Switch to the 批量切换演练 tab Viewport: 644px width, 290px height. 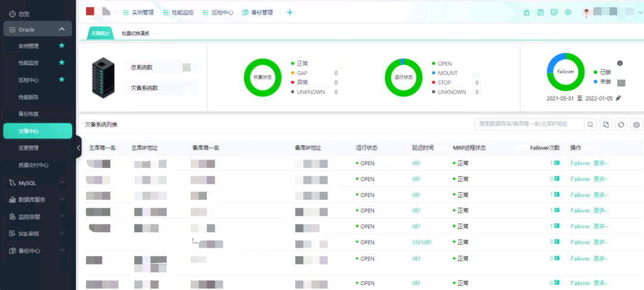135,33
